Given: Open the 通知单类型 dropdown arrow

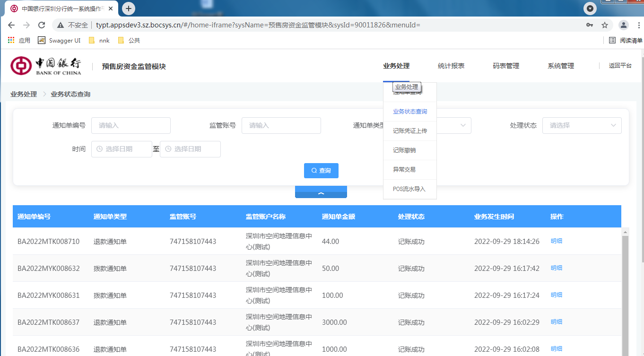Looking at the screenshot, I should click(x=463, y=125).
